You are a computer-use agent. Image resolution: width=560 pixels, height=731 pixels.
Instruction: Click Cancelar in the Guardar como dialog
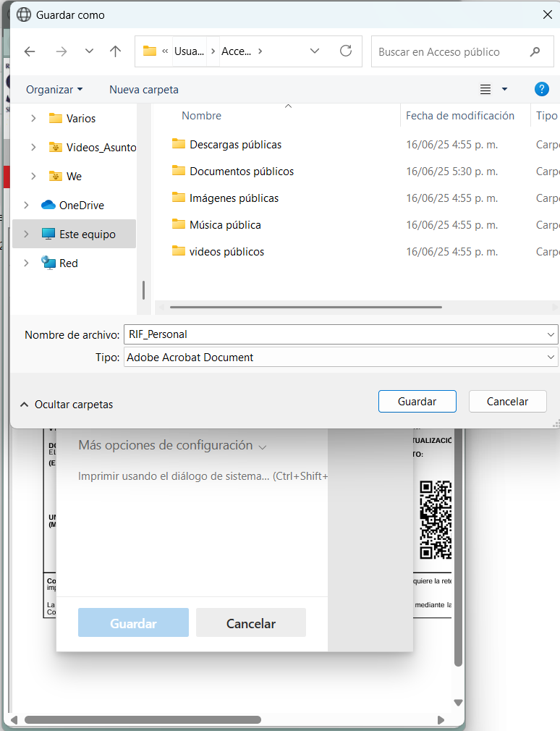(x=507, y=402)
